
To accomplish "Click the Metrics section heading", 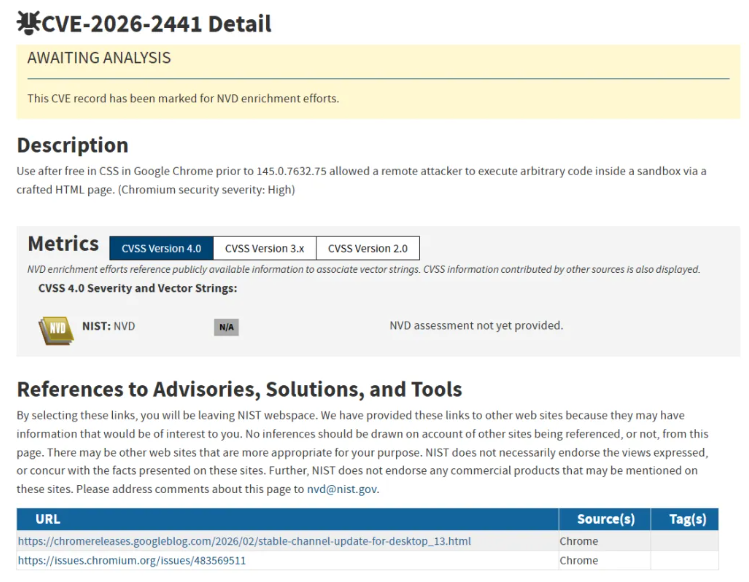I will click(63, 244).
